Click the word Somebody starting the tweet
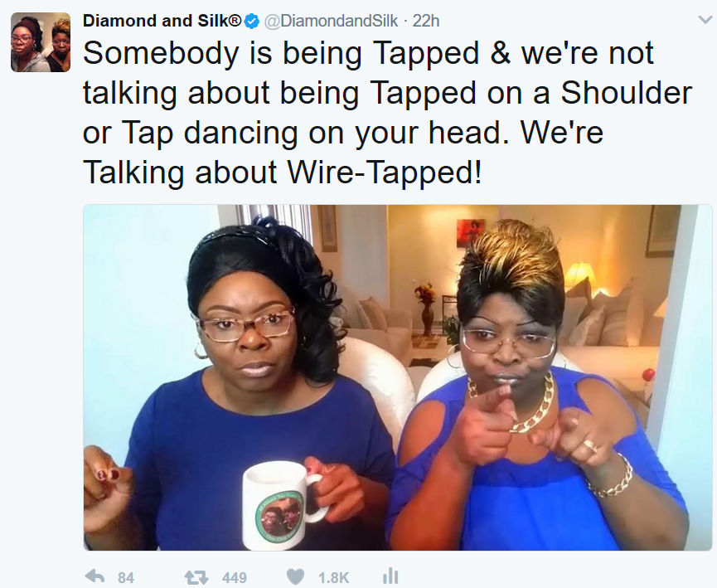This screenshot has height=588, width=717. point(161,54)
